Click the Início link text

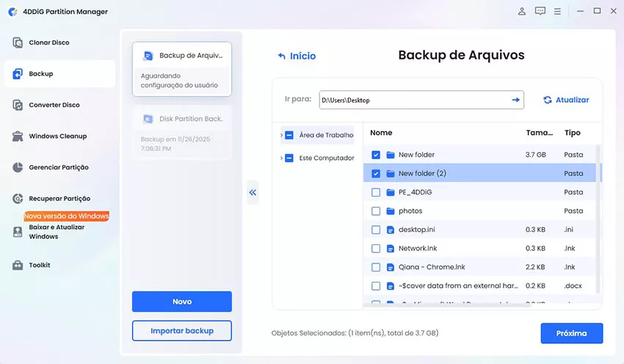coord(303,56)
